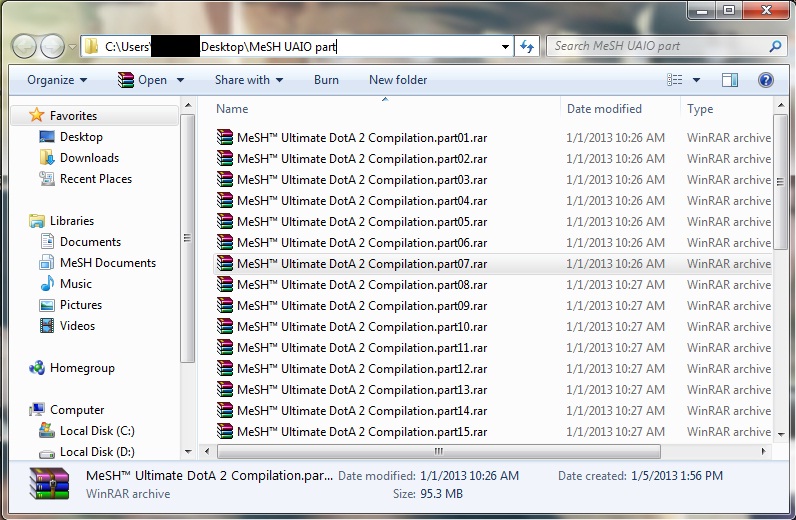
Task: Click the Date created value in details pane
Action: coord(677,476)
